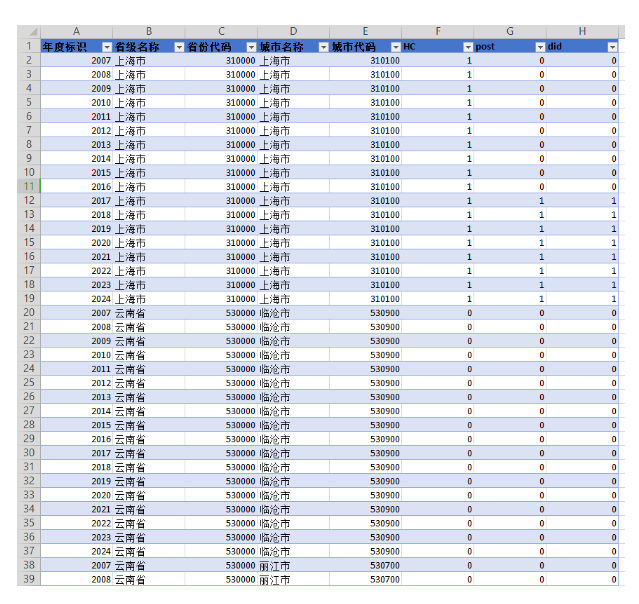639x604 pixels.
Task: Click the HC header cell label
Action: coord(409,47)
